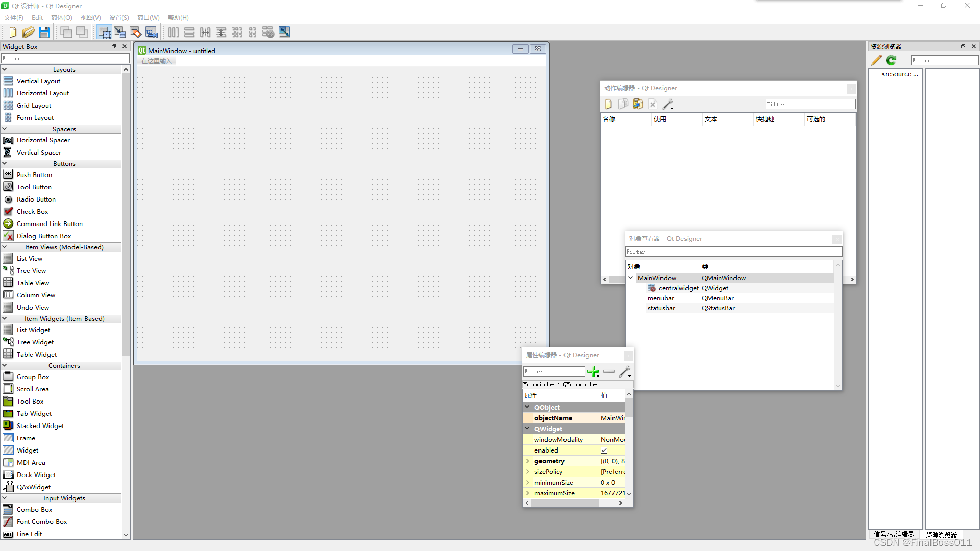Expand the geometry property row

(x=527, y=461)
